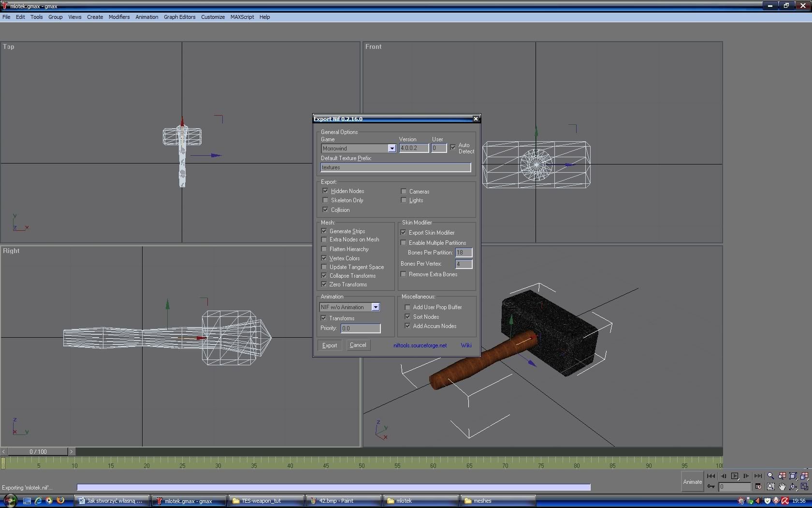
Task: Open the niftools.sourceforge.net link
Action: click(x=420, y=345)
